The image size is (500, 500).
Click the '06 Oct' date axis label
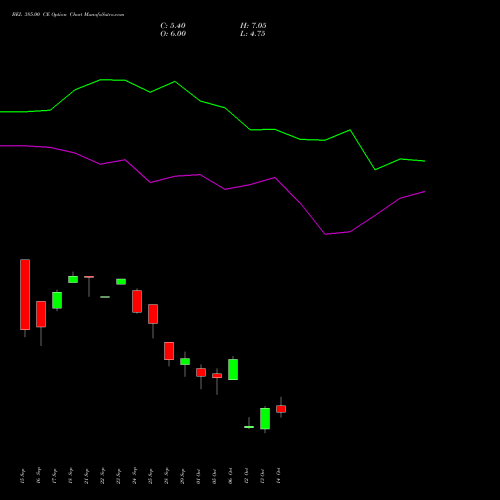[230, 476]
